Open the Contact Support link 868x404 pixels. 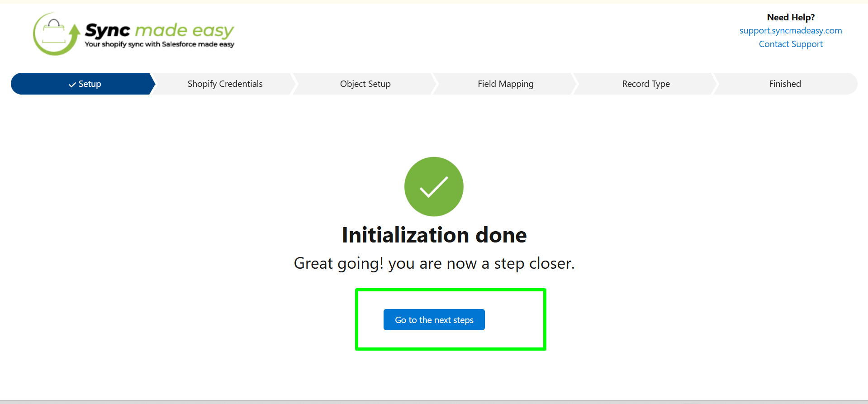790,44
